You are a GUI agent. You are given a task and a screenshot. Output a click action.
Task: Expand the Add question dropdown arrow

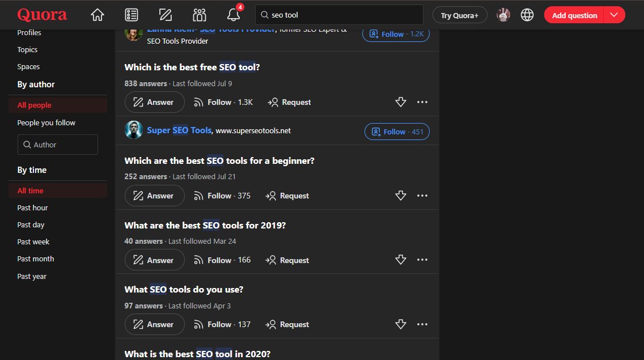[x=614, y=15]
